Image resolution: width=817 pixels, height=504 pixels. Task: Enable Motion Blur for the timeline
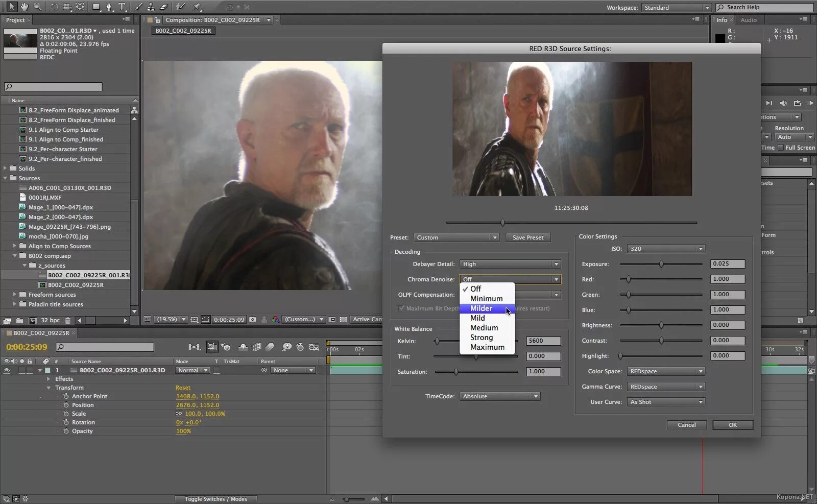270,347
